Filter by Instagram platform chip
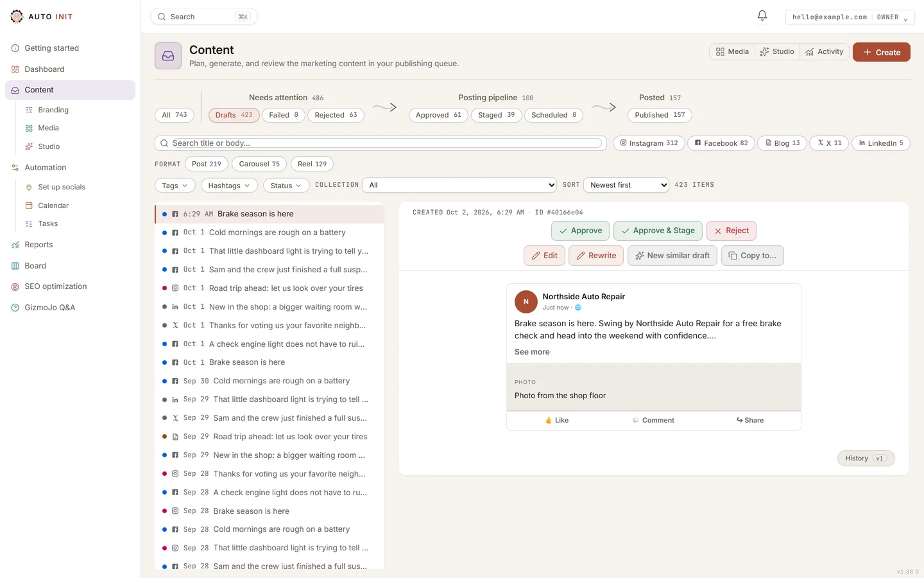This screenshot has width=924, height=578. [649, 143]
